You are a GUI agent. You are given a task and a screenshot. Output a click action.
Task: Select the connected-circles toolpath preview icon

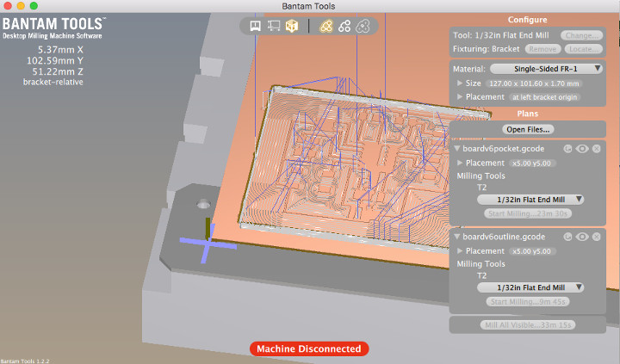pyautogui.click(x=344, y=26)
